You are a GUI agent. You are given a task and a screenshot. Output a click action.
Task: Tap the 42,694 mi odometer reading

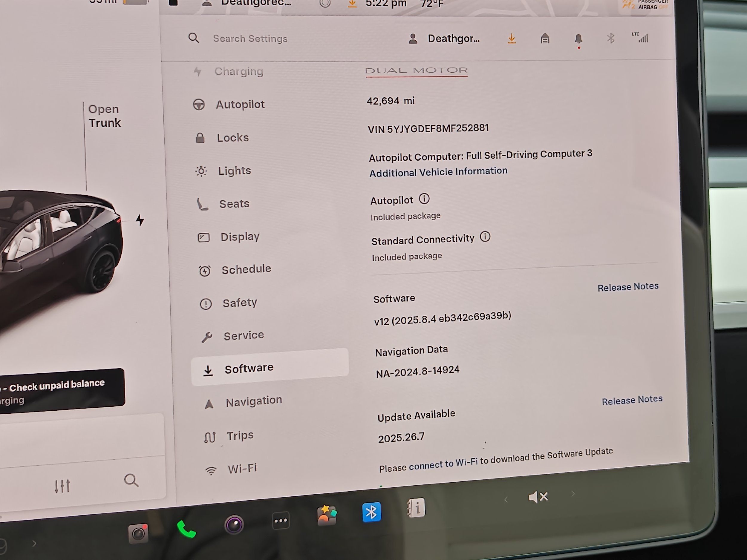pos(391,101)
